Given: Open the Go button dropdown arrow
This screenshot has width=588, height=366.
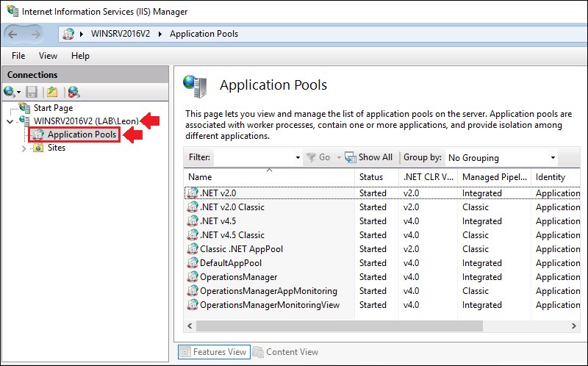Looking at the screenshot, I should (339, 157).
